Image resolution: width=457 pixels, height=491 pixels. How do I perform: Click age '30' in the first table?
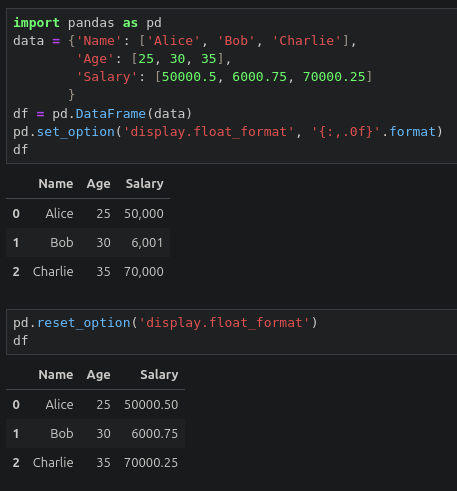(103, 243)
